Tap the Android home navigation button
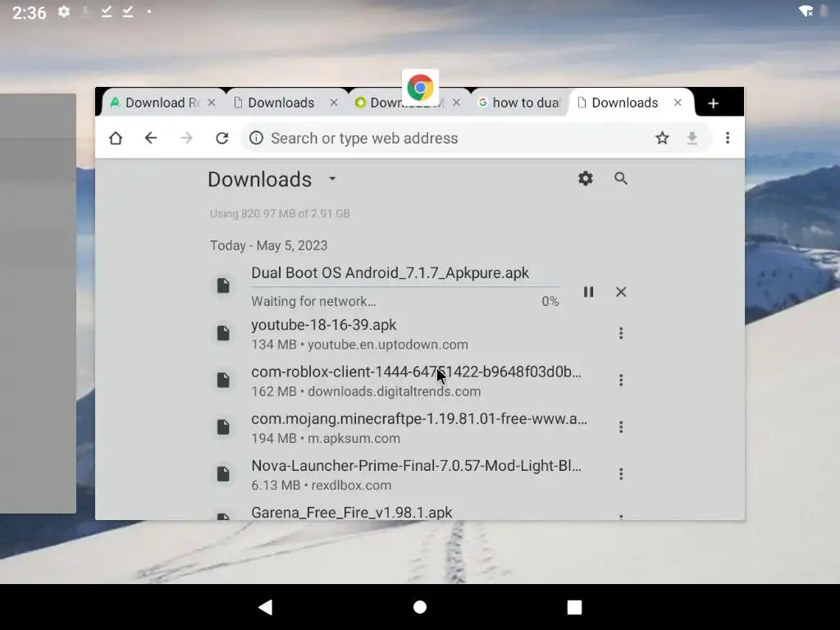The width and height of the screenshot is (840, 630). pyautogui.click(x=420, y=607)
